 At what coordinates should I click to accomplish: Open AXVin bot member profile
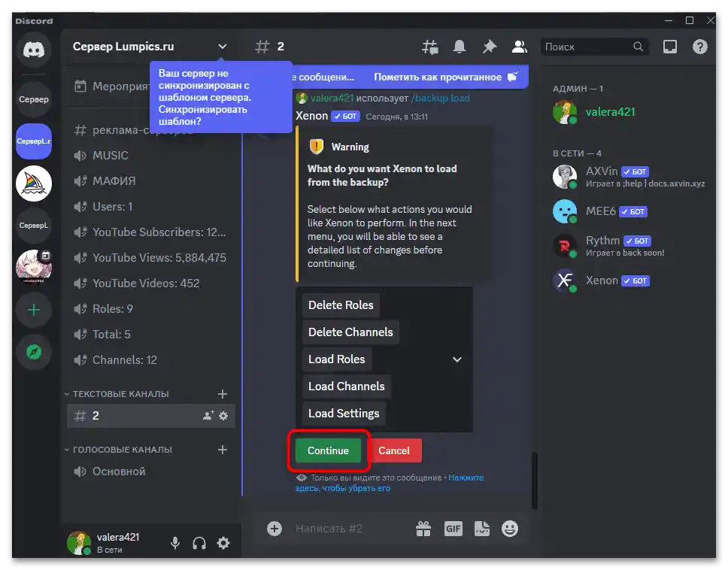click(629, 177)
